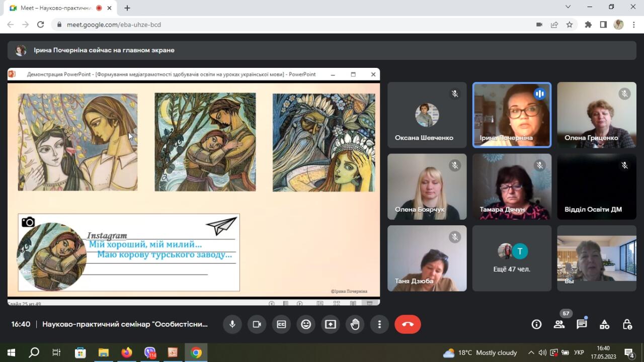Toggle Chrome side panel
Viewport: 644px width, 362px height.
tap(603, 24)
